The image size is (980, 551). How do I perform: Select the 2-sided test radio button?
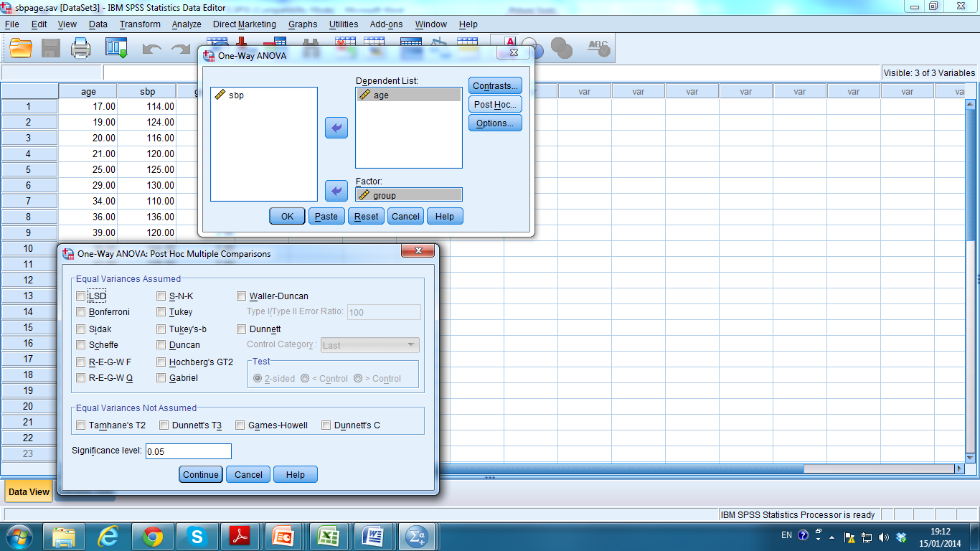coord(258,378)
